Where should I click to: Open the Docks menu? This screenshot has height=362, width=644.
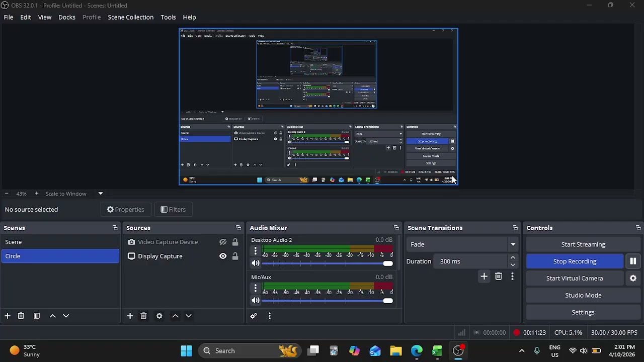point(67,17)
